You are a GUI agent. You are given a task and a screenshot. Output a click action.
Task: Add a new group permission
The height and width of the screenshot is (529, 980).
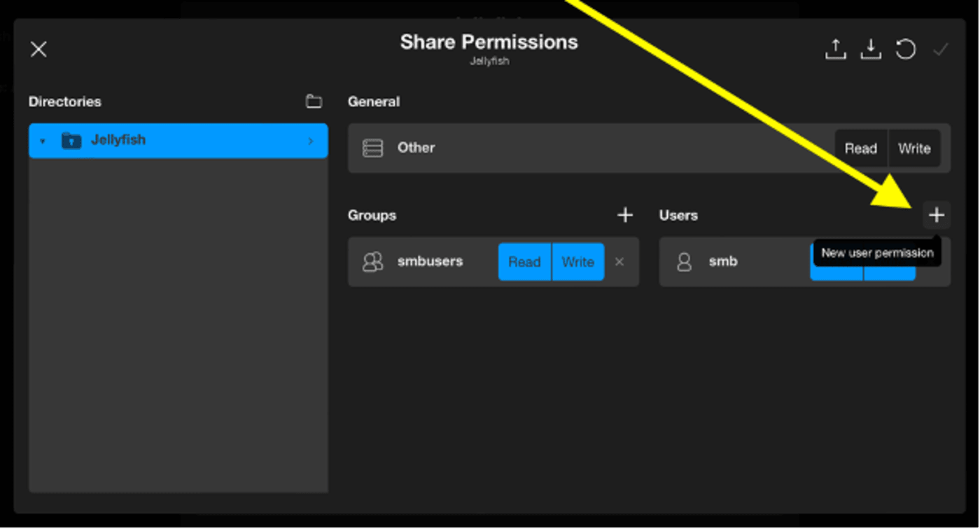pyautogui.click(x=625, y=216)
